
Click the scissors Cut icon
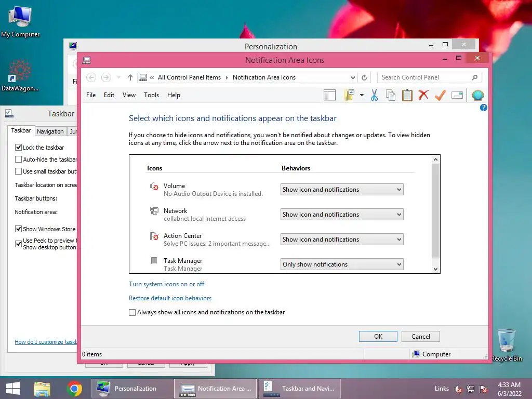(374, 96)
